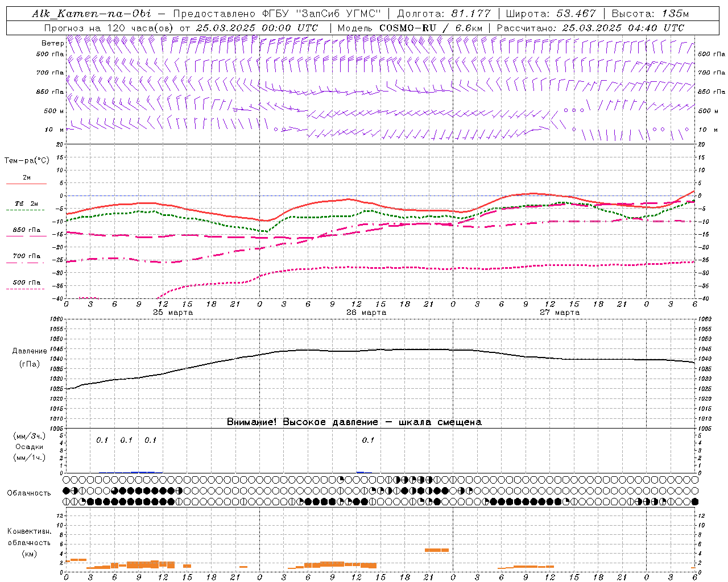
Task: Click the Ветер wind panel label
Action: pyautogui.click(x=52, y=43)
